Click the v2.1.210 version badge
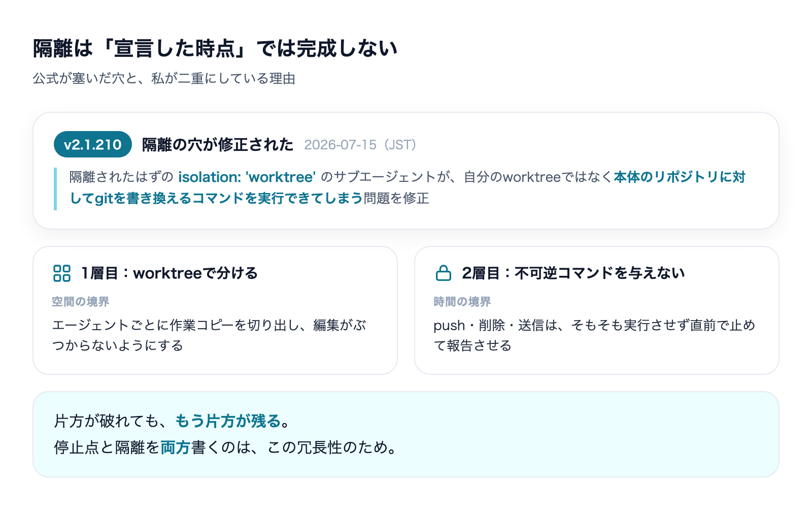This screenshot has width=812, height=510. click(x=93, y=145)
